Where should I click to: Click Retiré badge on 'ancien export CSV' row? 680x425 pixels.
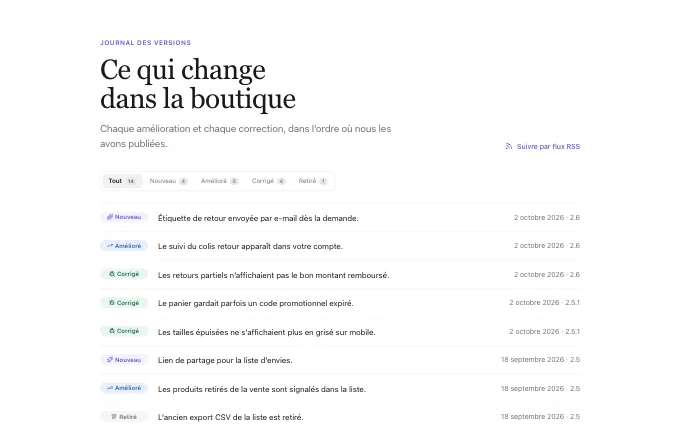pyautogui.click(x=124, y=417)
